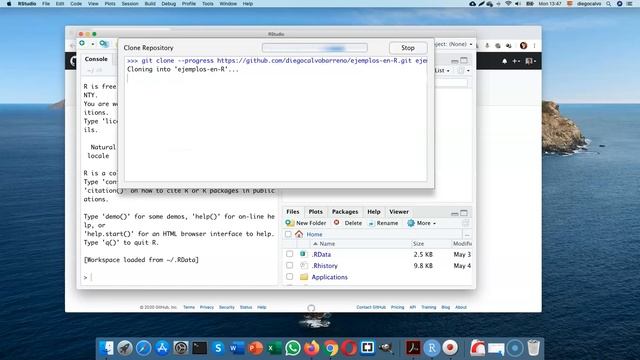Switch to the Files tab
Viewport: 640px width, 360px height.
click(292, 211)
